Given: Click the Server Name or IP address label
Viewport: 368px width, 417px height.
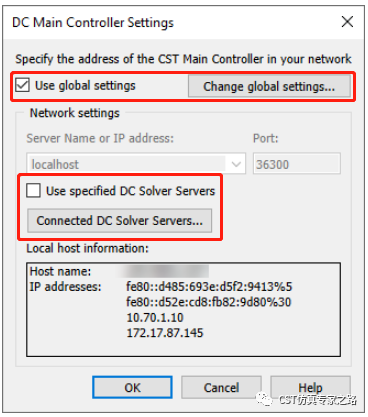Looking at the screenshot, I should (x=100, y=138).
